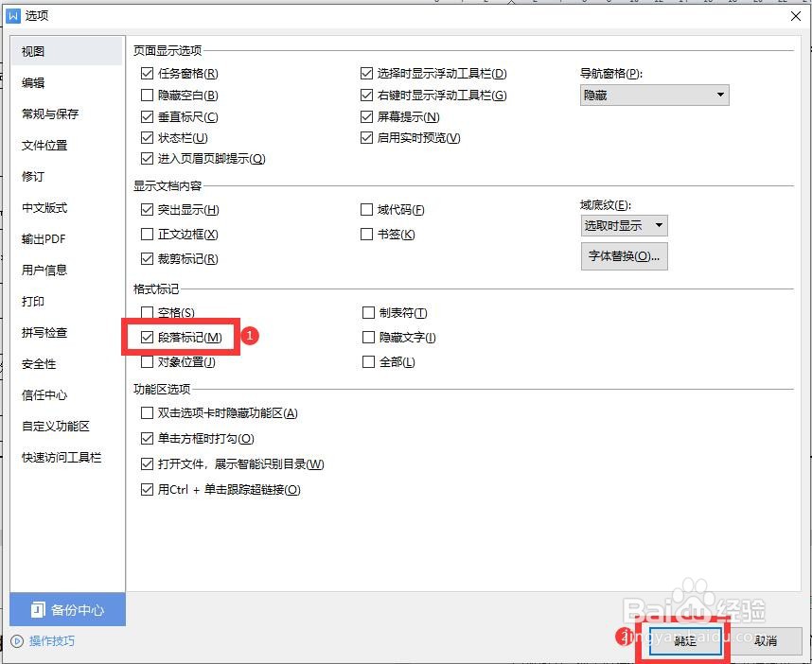Click the operation tips play icon
This screenshot has width=812, height=664.
point(17,641)
